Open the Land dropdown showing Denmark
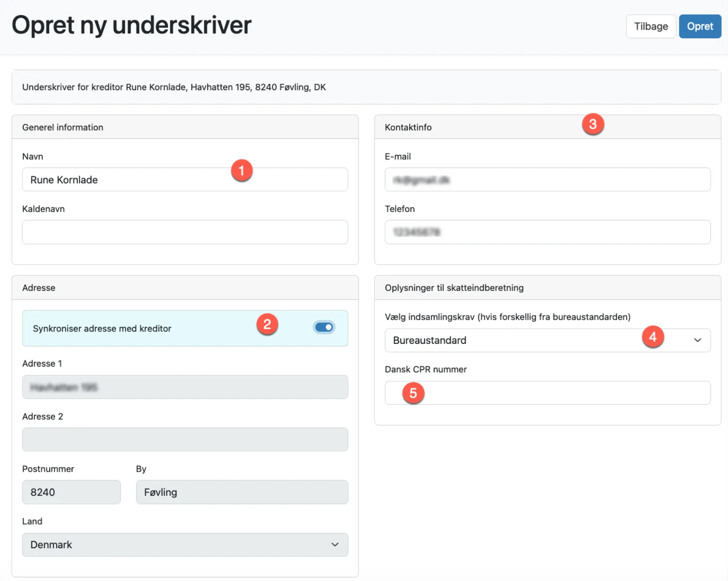 185,545
